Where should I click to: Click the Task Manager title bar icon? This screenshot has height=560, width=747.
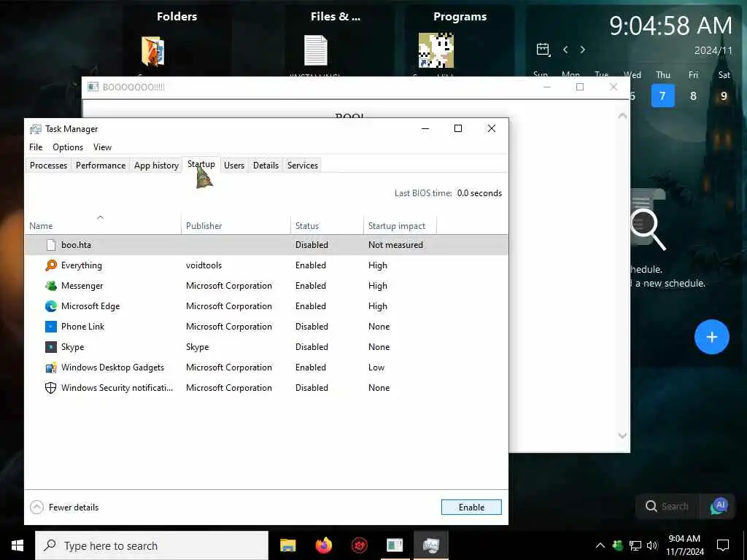click(x=35, y=129)
